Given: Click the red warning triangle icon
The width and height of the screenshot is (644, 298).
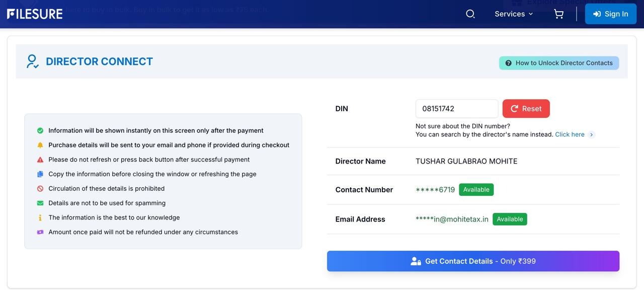Looking at the screenshot, I should coord(40,160).
